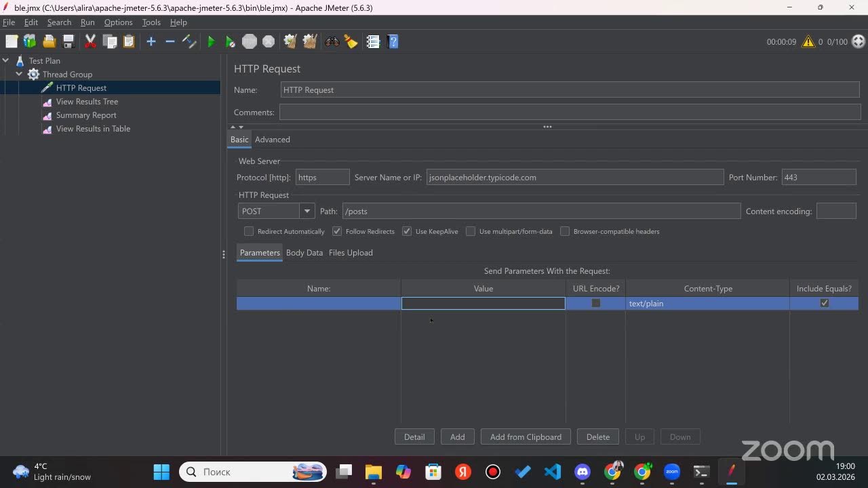The width and height of the screenshot is (868, 488).
Task: Open the File menu
Action: [x=9, y=22]
